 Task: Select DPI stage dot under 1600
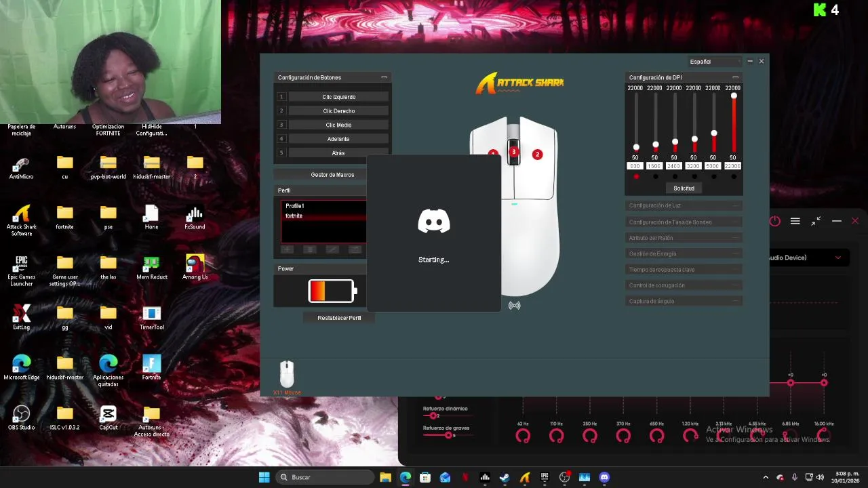click(655, 177)
